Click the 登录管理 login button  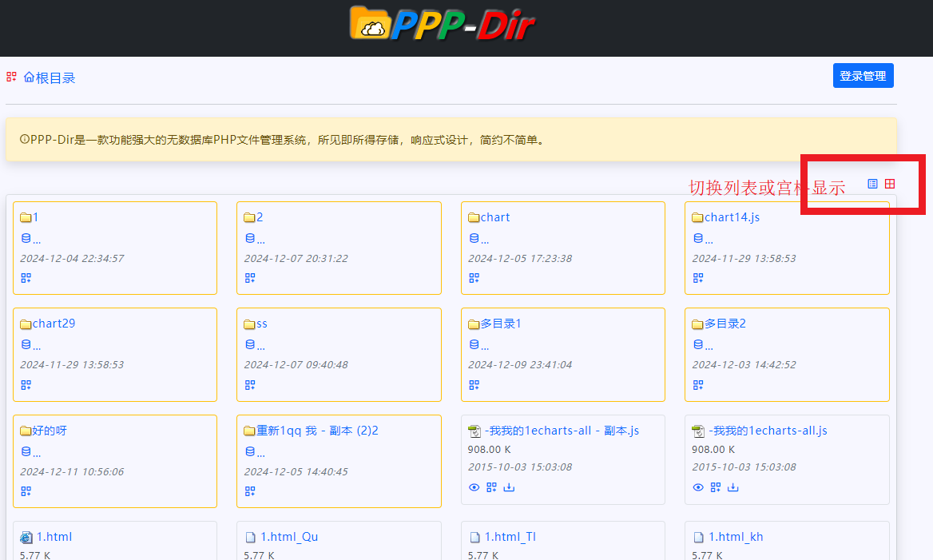(863, 76)
